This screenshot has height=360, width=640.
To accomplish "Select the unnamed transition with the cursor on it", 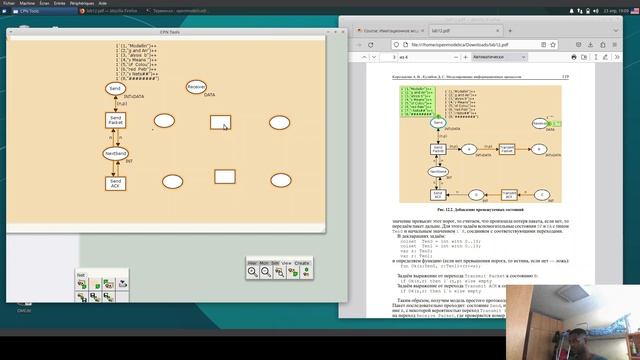I will coord(220,122).
